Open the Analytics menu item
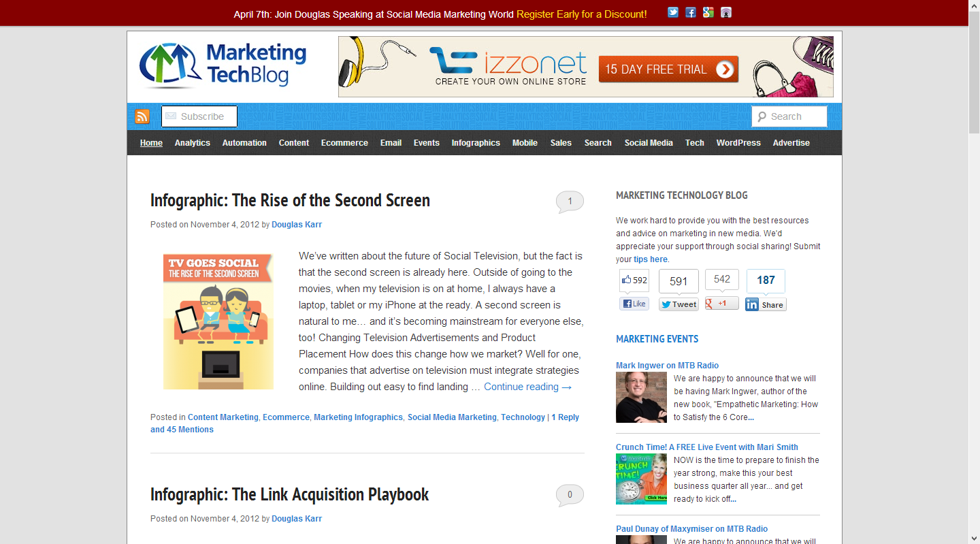Screen dimensions: 980x544 193,143
